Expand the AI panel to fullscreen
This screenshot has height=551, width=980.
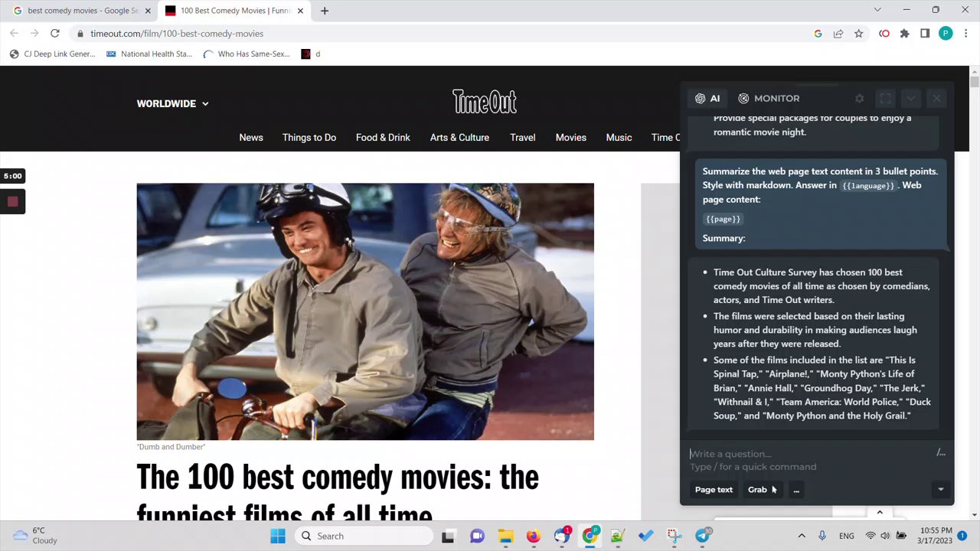coord(885,99)
